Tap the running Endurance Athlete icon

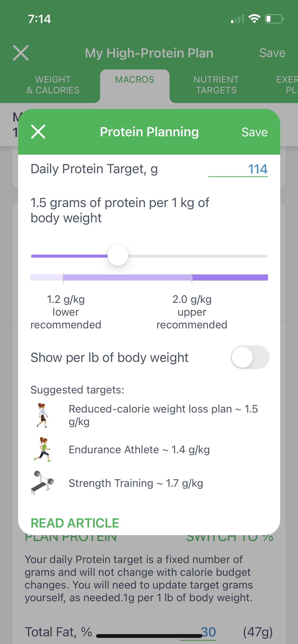coord(43,449)
